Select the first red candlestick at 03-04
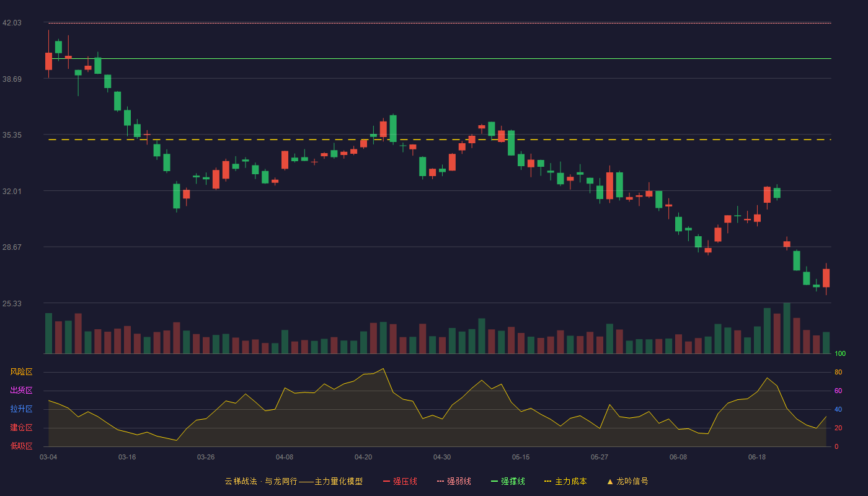Image resolution: width=868 pixels, height=496 pixels. [48, 61]
